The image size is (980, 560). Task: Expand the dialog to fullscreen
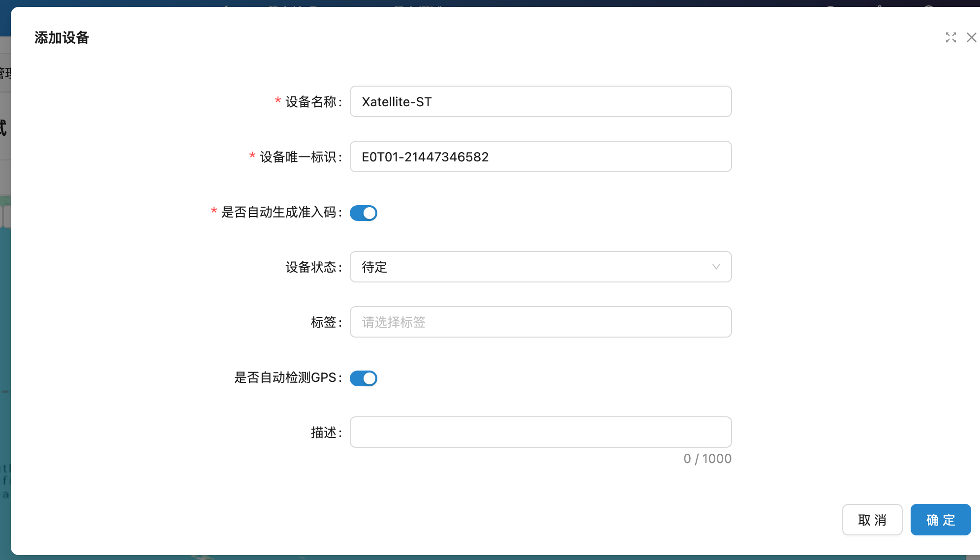coord(950,37)
